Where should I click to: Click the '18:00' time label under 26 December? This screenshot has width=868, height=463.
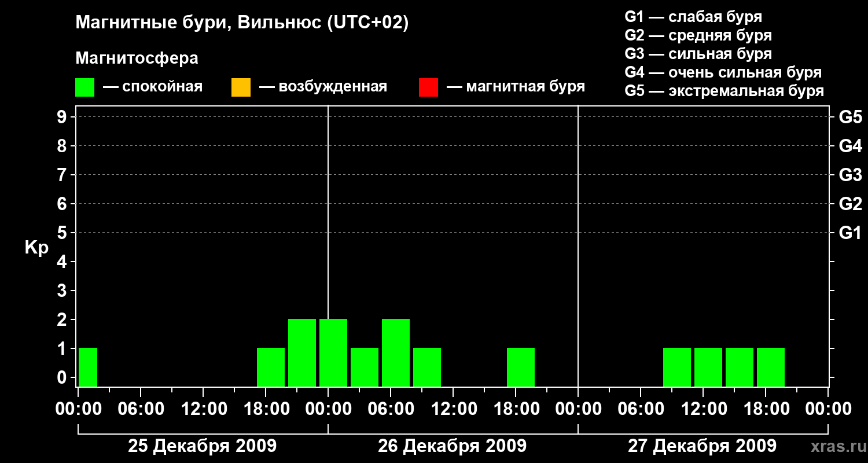516,409
